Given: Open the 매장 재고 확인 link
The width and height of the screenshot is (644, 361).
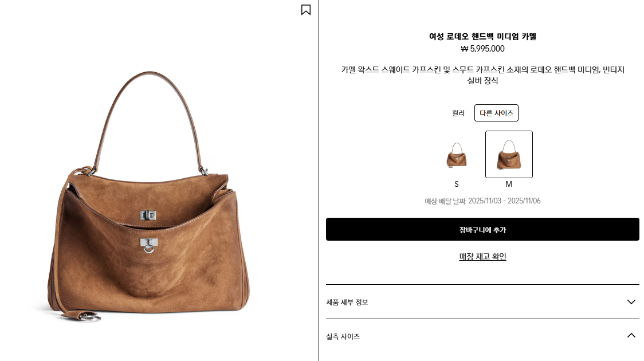Looking at the screenshot, I should [x=482, y=257].
